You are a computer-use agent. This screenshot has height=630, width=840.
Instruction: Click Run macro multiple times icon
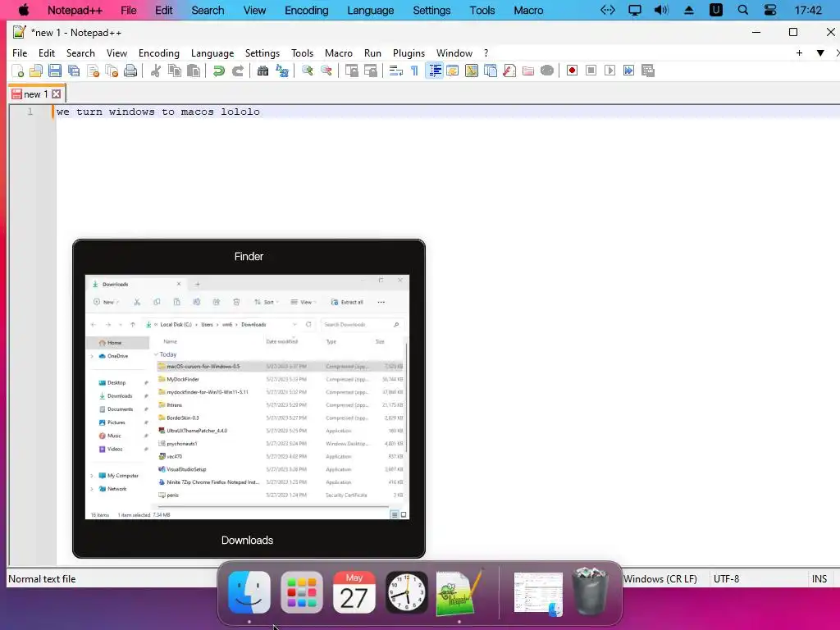[629, 71]
